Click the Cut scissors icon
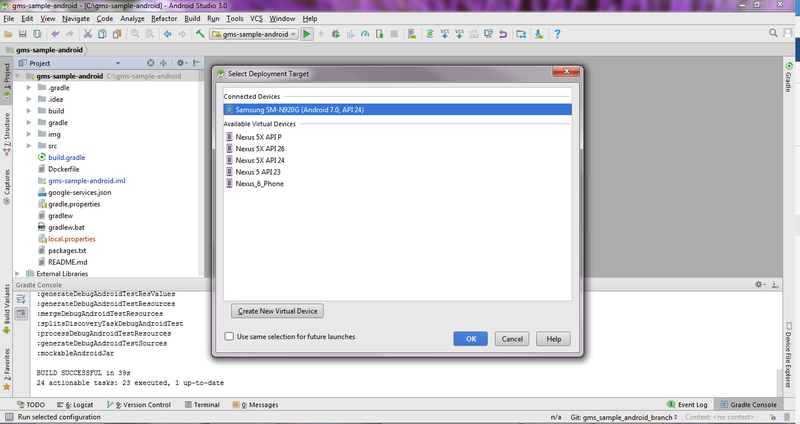The width and height of the screenshot is (800, 424). tap(88, 34)
